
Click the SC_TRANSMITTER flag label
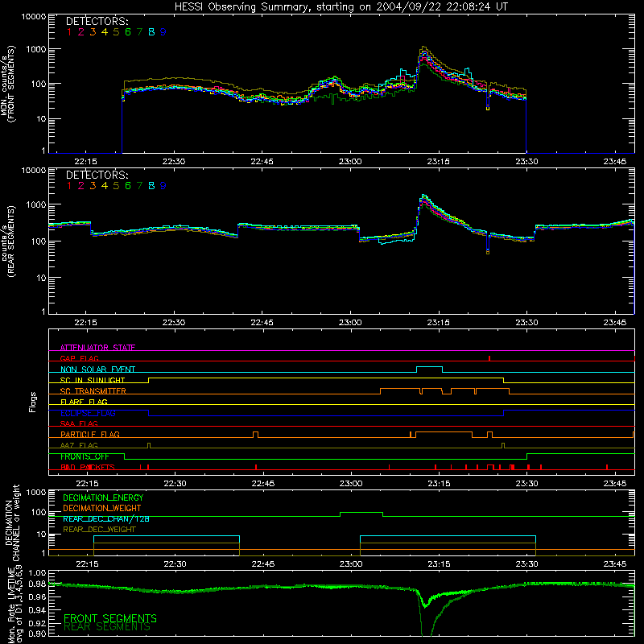click(93, 391)
